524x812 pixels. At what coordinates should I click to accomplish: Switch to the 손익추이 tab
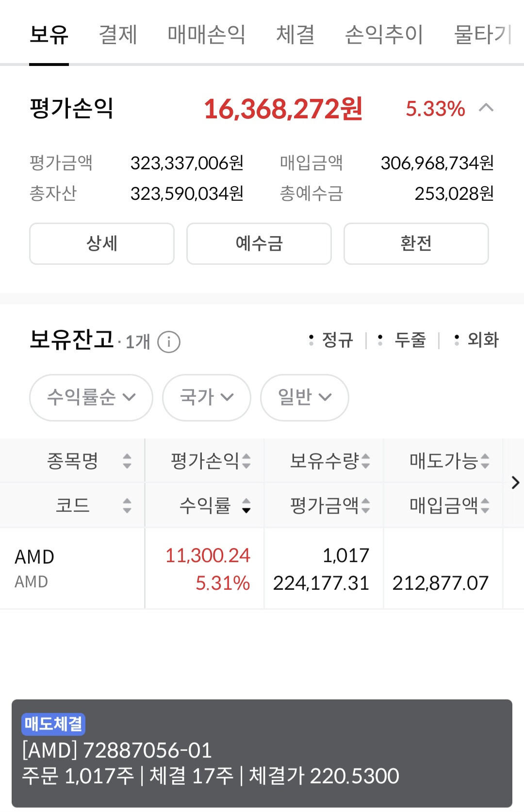[x=384, y=34]
